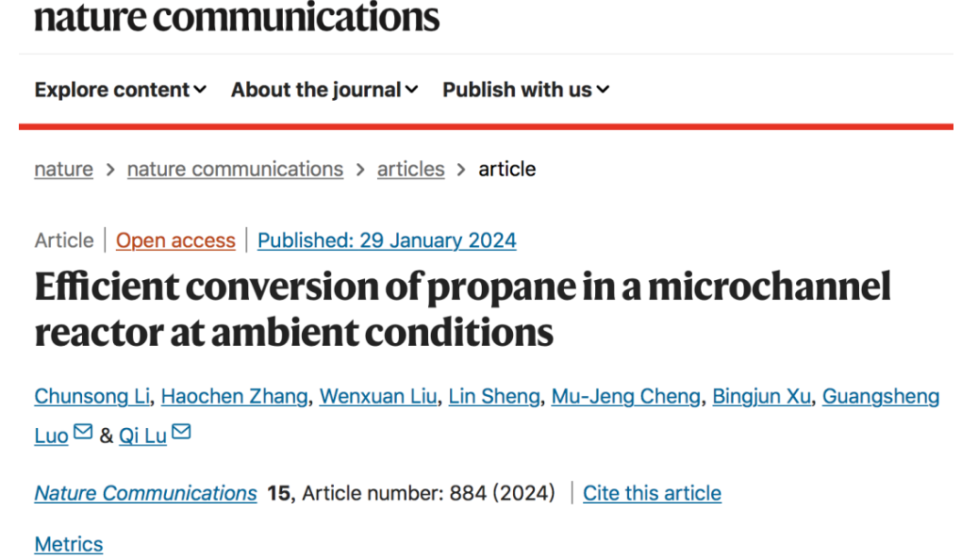Click the Cite this article link
Image resolution: width=978 pixels, height=560 pixels.
652,493
